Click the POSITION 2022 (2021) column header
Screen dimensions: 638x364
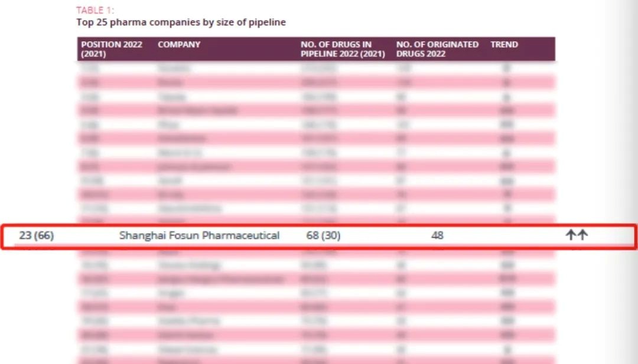(x=112, y=49)
